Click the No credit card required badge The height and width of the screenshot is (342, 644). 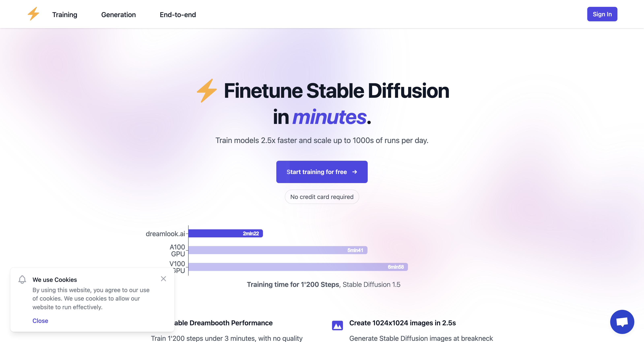pos(322,197)
